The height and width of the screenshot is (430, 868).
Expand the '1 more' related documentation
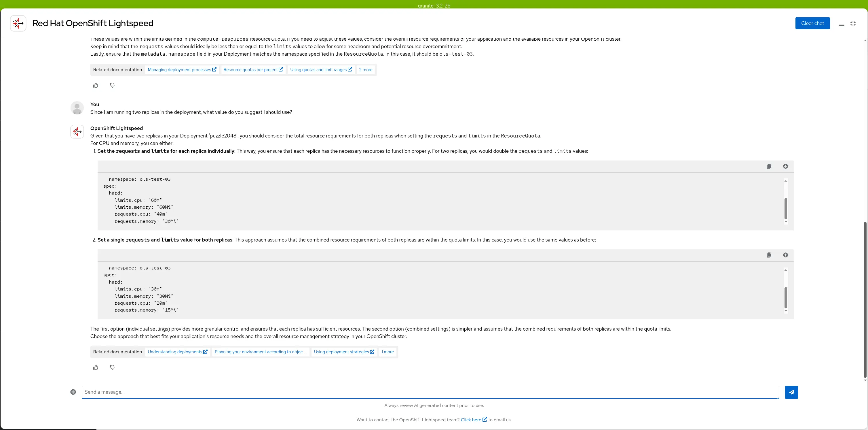pyautogui.click(x=388, y=352)
